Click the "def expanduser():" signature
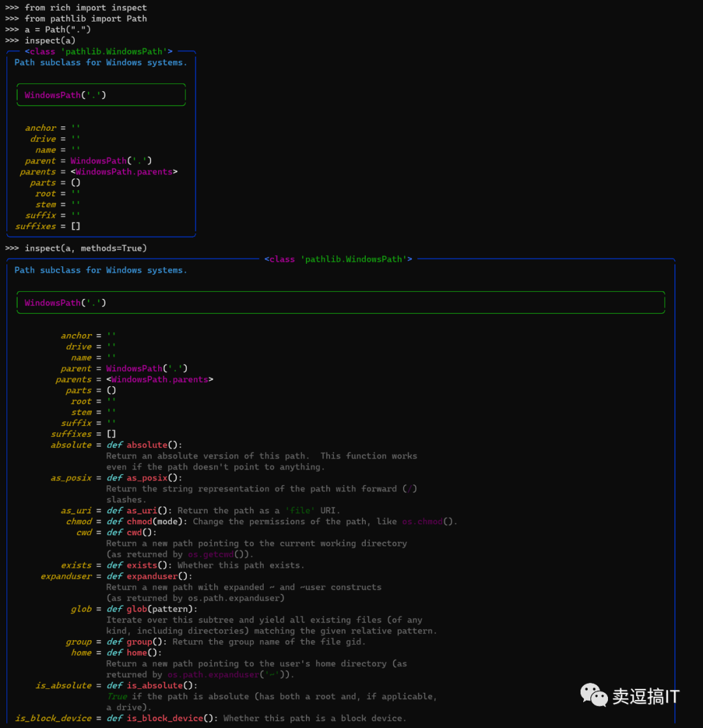 150,576
